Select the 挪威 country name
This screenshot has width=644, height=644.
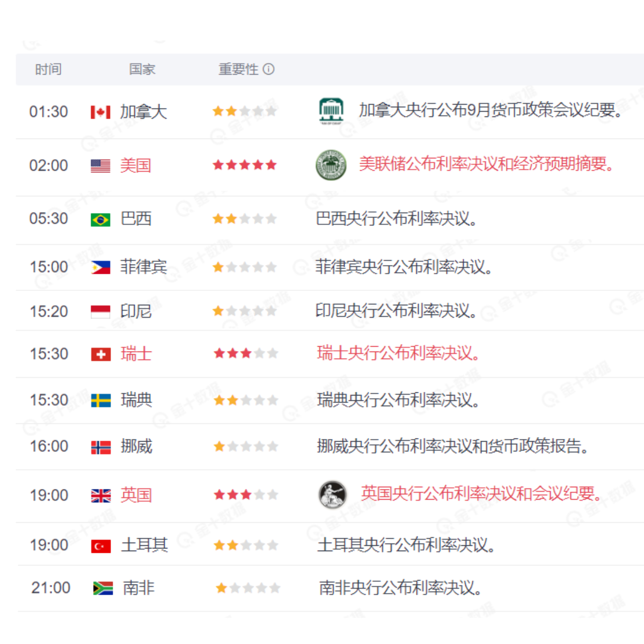coord(136,447)
